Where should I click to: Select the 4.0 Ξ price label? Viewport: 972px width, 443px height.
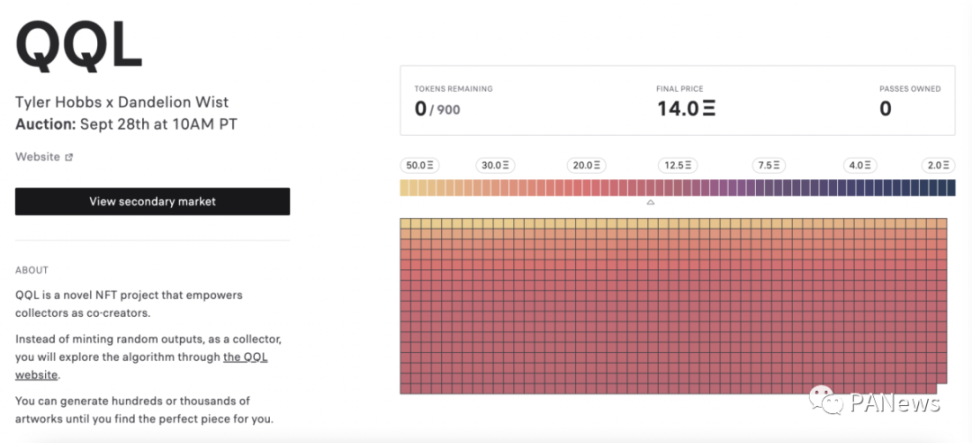pyautogui.click(x=860, y=165)
